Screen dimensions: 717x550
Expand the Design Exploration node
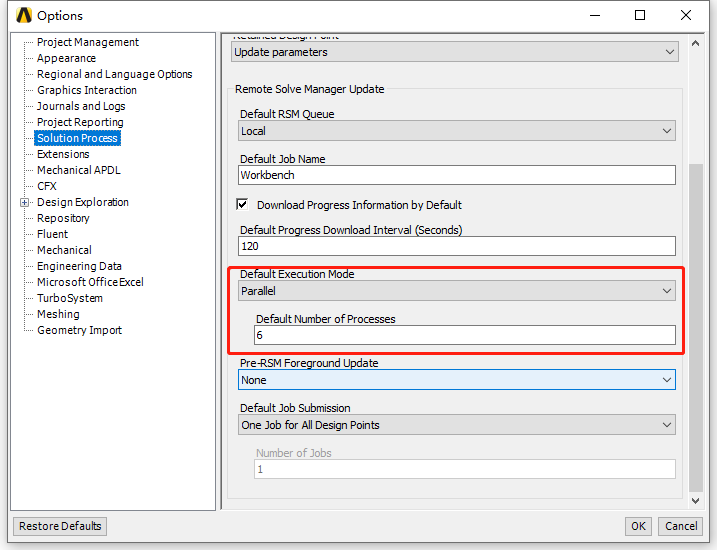[x=25, y=203]
